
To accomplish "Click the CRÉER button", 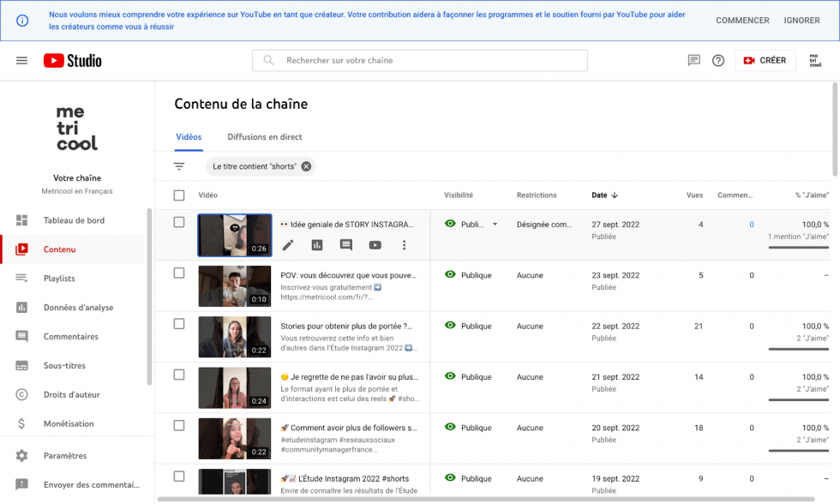I will [x=765, y=61].
